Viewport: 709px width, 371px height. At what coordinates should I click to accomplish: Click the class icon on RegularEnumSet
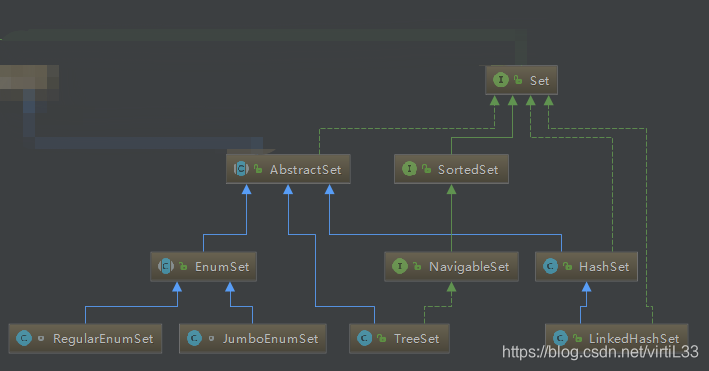pyautogui.click(x=24, y=338)
